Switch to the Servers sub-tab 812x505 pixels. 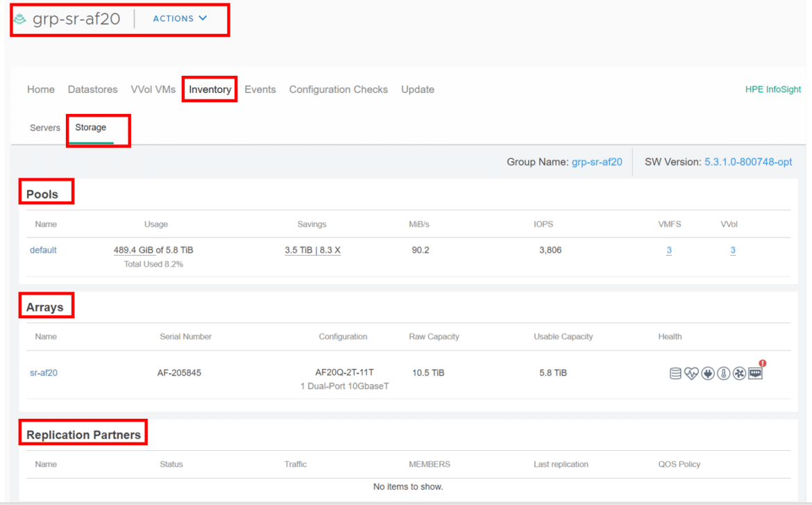[x=45, y=128]
